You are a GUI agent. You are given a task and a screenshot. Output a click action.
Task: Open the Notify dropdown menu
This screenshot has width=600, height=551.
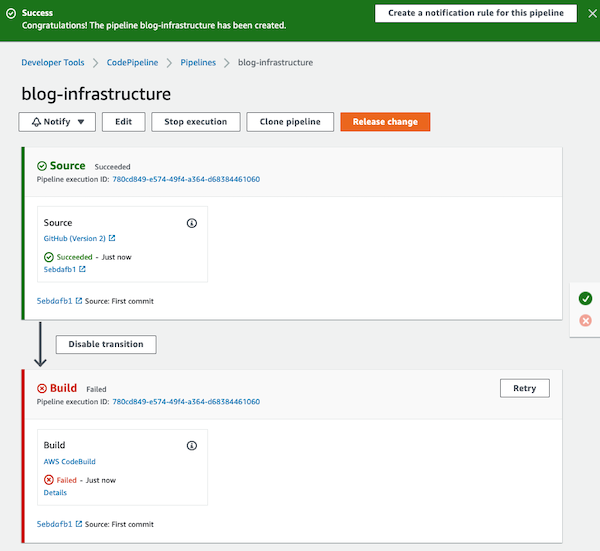(57, 122)
